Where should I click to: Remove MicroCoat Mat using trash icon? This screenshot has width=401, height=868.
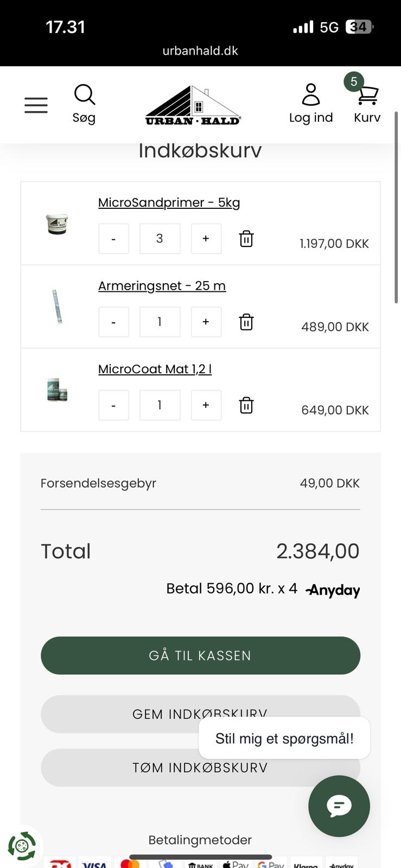tap(246, 405)
